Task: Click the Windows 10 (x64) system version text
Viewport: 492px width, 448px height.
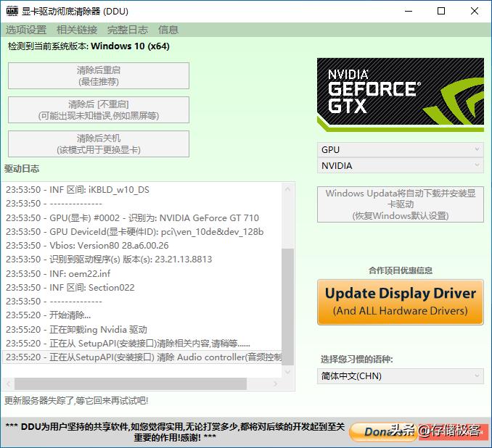Action: pyautogui.click(x=130, y=46)
